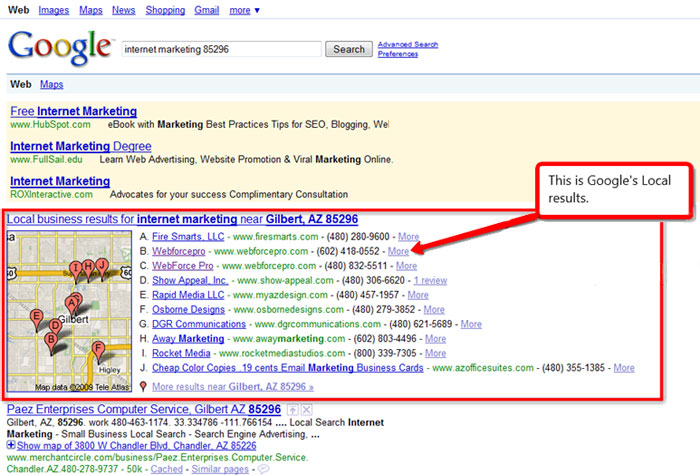Open the Cheap Color Copies listing
The width and height of the screenshot is (700, 475).
[288, 368]
